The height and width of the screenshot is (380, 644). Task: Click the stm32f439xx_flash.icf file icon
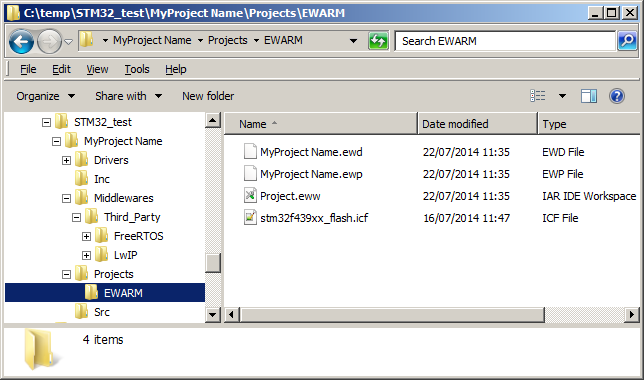[x=250, y=217]
